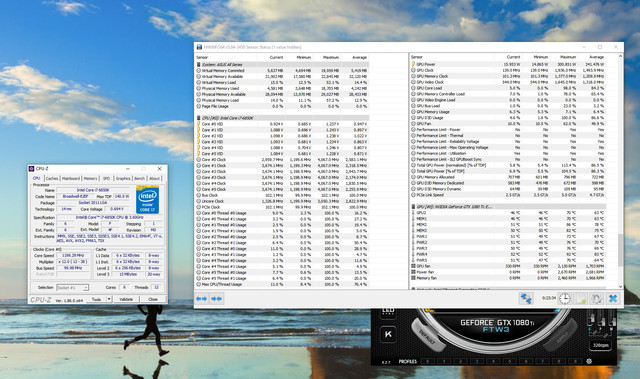Click the 326rpm fan speed readout in EVGA Precision
The image size is (640, 379).
click(600, 345)
